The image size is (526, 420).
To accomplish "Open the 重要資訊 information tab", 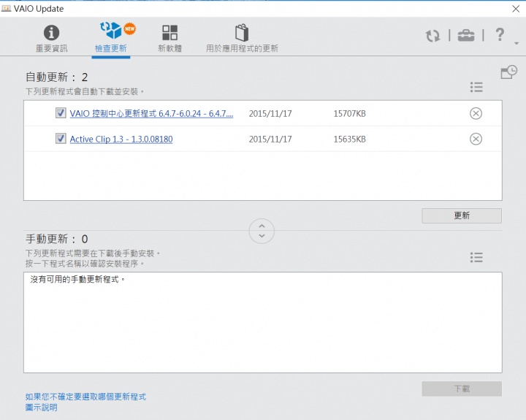I will click(51, 39).
